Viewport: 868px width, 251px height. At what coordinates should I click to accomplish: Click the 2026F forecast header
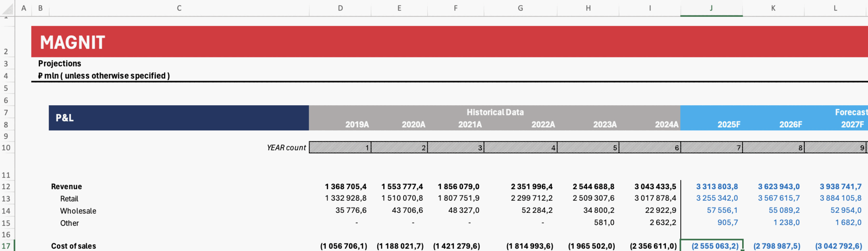pos(790,125)
